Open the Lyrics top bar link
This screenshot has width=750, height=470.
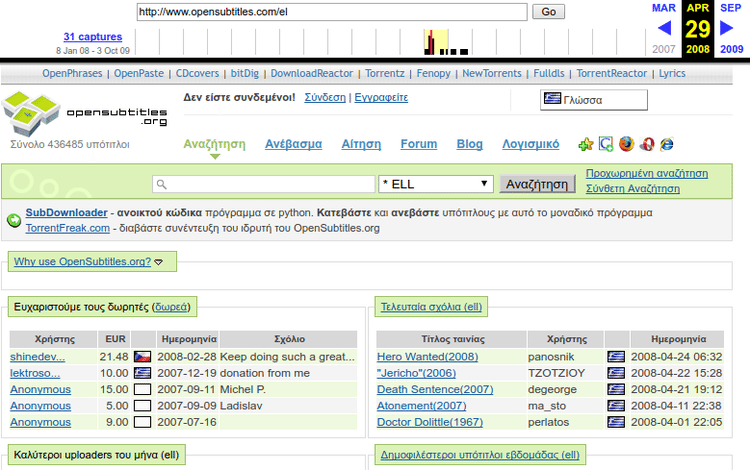point(672,73)
